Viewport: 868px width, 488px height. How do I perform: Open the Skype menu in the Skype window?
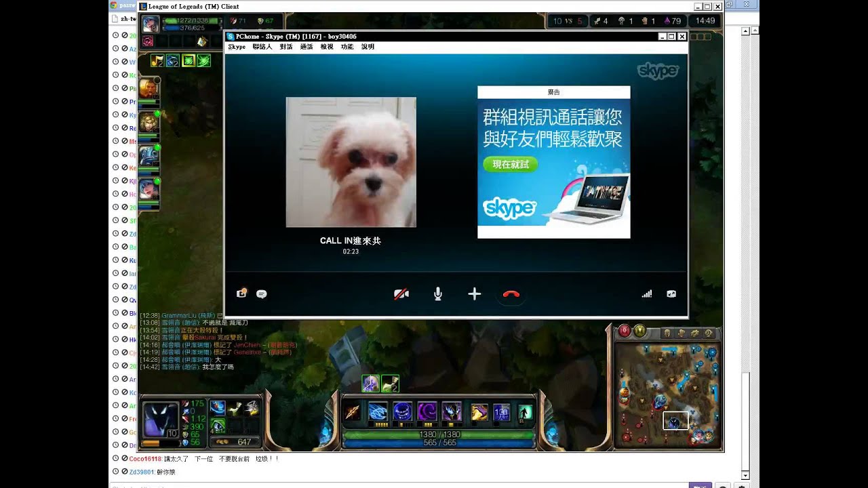[237, 47]
